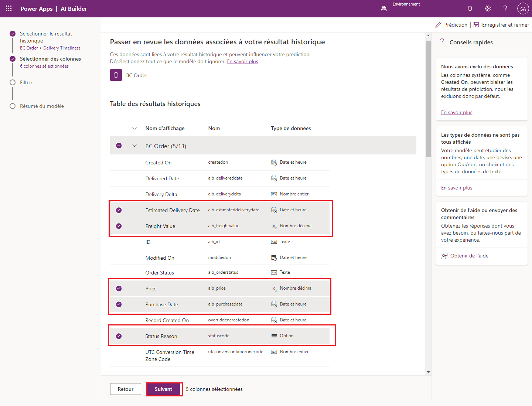Click the scrollbar up arrow

[429, 36]
